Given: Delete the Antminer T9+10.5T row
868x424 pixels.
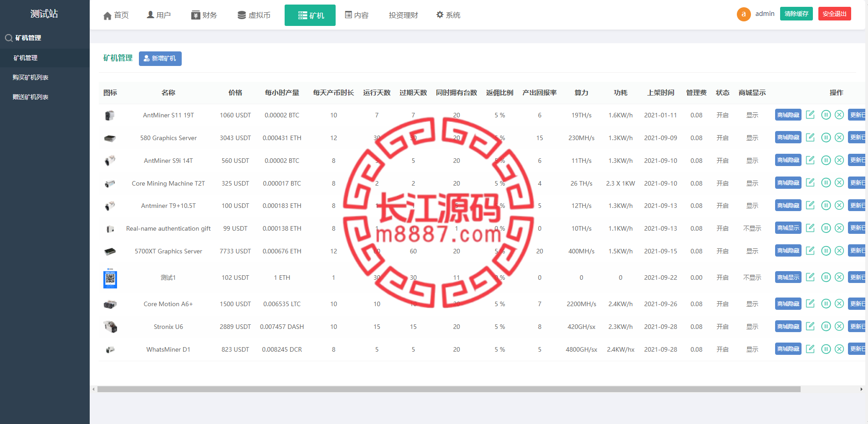Looking at the screenshot, I should pyautogui.click(x=839, y=205).
